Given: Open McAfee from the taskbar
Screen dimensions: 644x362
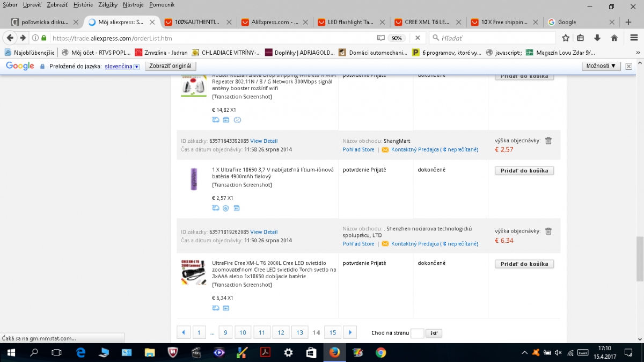Looking at the screenshot, I should pos(173,353).
